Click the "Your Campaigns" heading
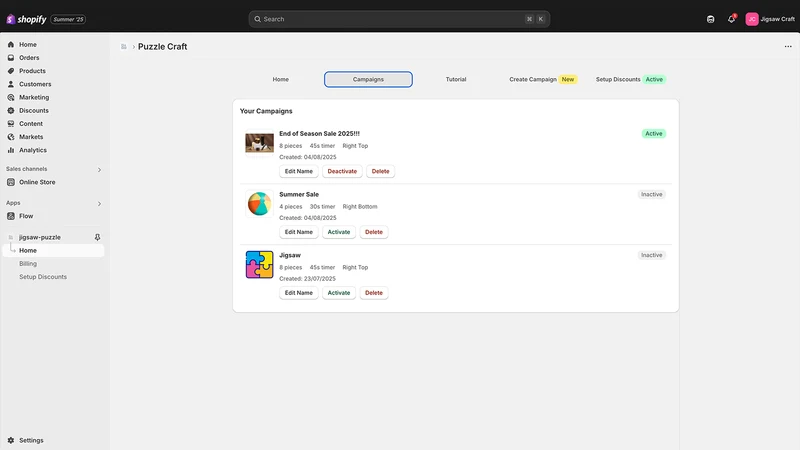 (266, 111)
